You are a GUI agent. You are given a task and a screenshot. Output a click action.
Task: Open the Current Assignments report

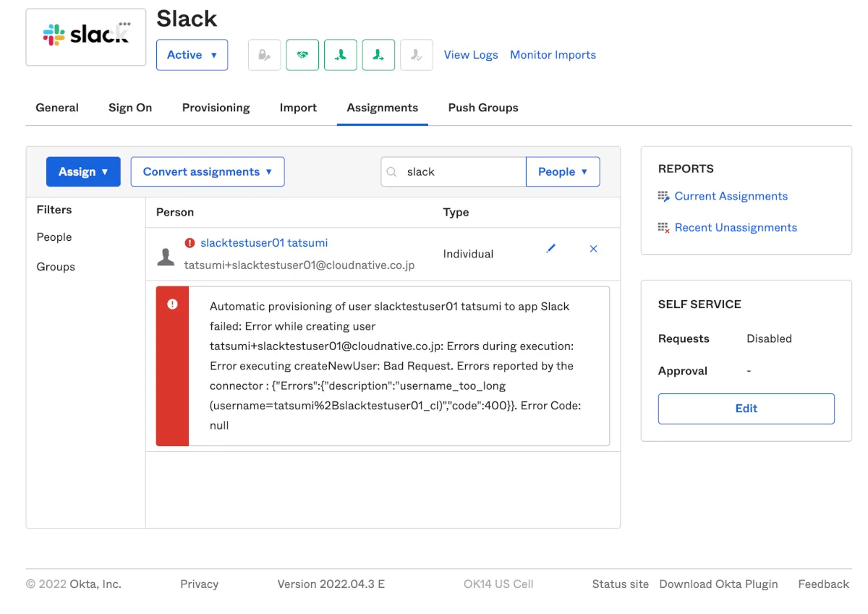coord(731,196)
